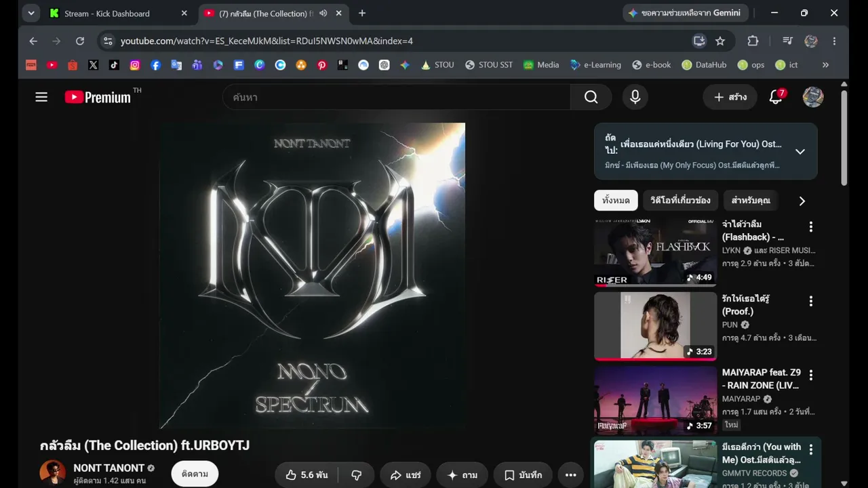Open the Pinterest bookmark
Image resolution: width=868 pixels, height=488 pixels.
pyautogui.click(x=321, y=65)
